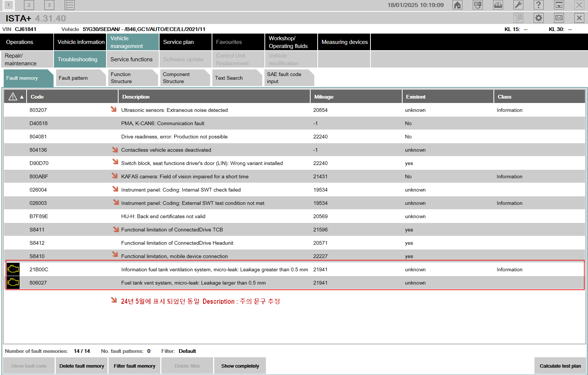Screen dimensions: 588x375
Task: Select the 21B00C fuel tank ventilation description
Action: click(x=215, y=269)
